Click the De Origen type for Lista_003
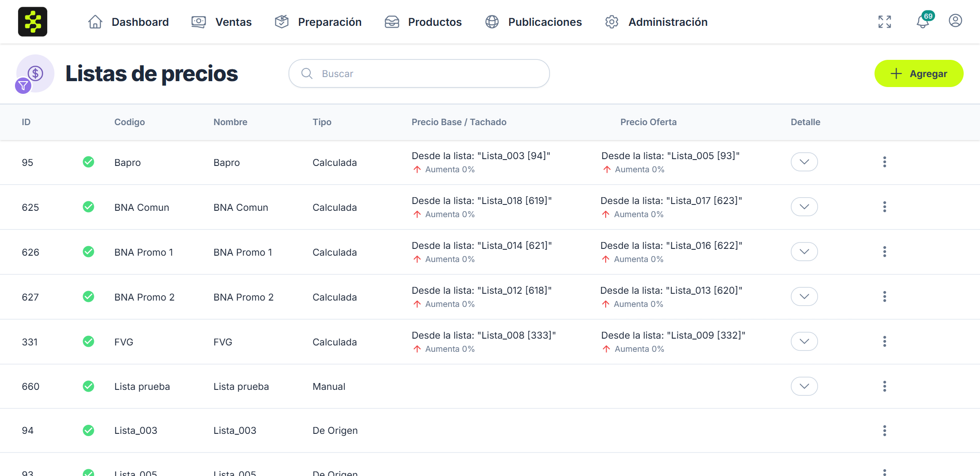The width and height of the screenshot is (980, 476). 335,431
